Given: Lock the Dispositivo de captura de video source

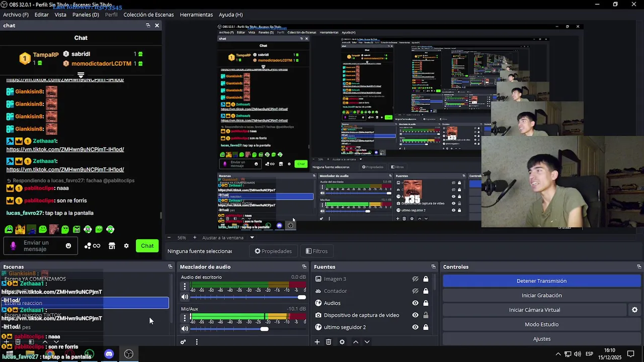Looking at the screenshot, I should (x=426, y=315).
